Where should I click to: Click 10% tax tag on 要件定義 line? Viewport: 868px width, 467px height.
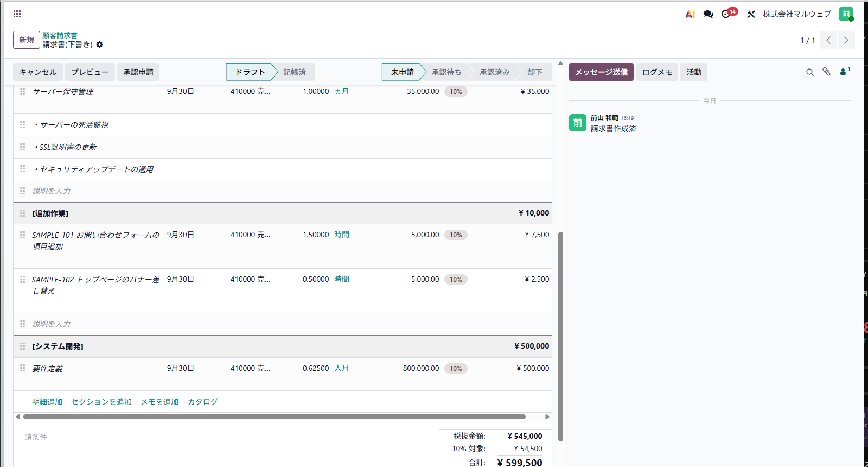[456, 368]
